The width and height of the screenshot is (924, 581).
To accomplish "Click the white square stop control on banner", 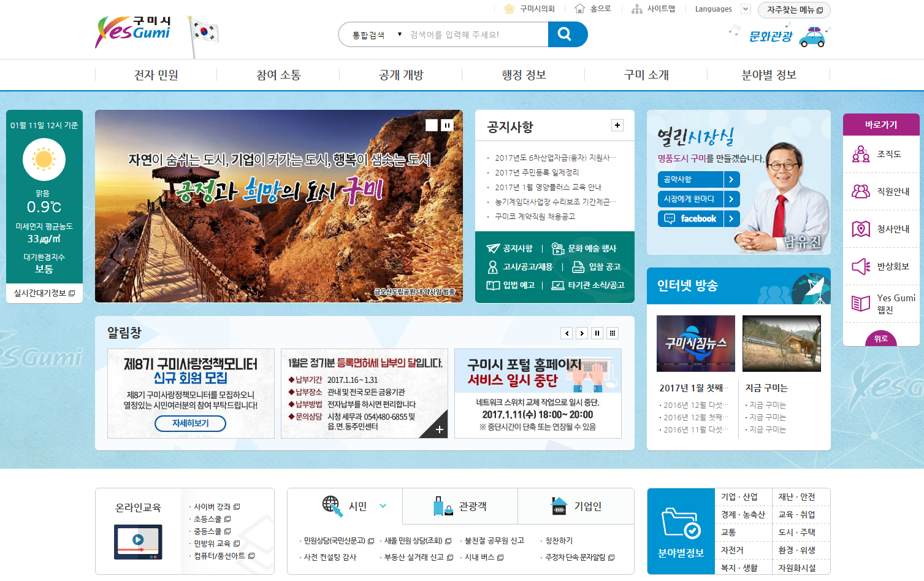I will pyautogui.click(x=433, y=125).
